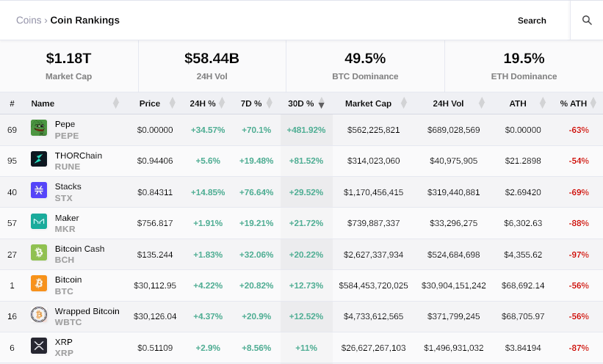This screenshot has height=364, width=603.
Task: Click the XRP coin logo
Action: point(39,346)
